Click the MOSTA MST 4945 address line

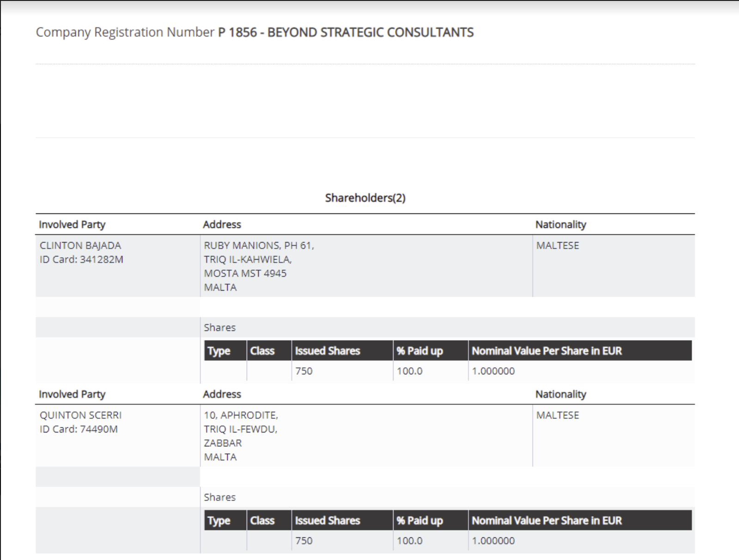click(x=245, y=273)
